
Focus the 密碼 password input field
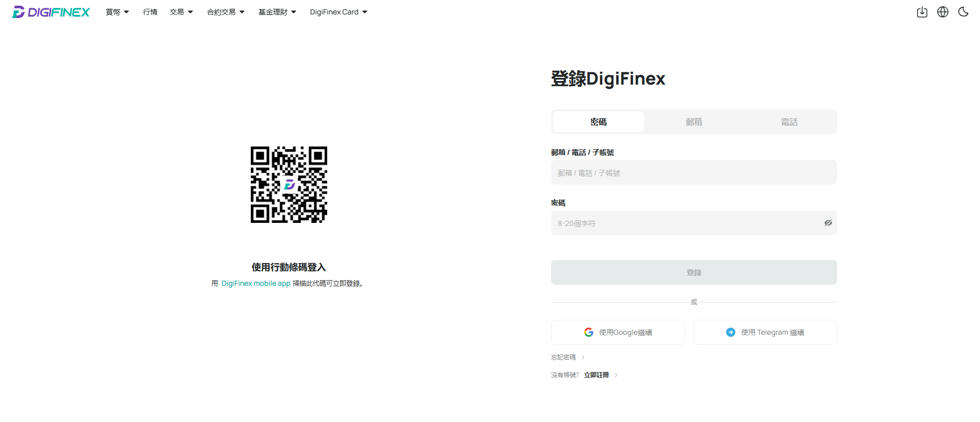tap(694, 223)
